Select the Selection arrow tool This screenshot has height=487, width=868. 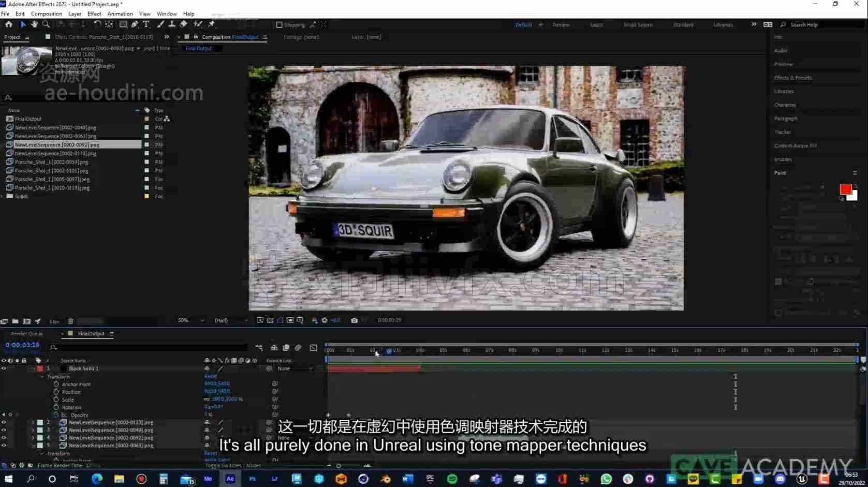tap(23, 24)
